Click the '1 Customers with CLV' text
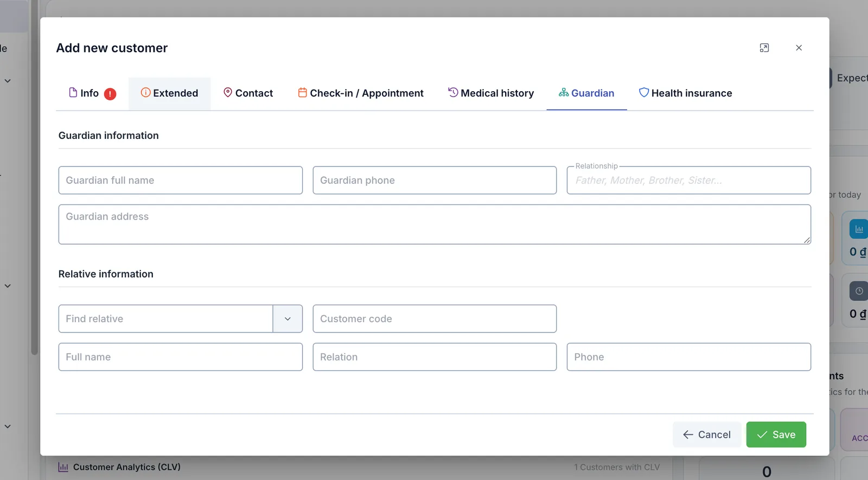The width and height of the screenshot is (868, 480). [617, 467]
